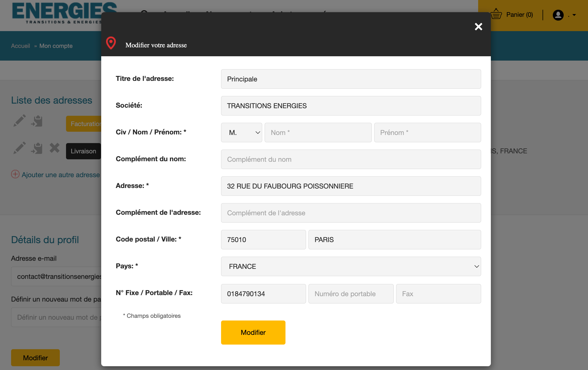Image resolution: width=588 pixels, height=370 pixels.
Task: Open the civility dropdown showing M.
Action: click(x=241, y=133)
